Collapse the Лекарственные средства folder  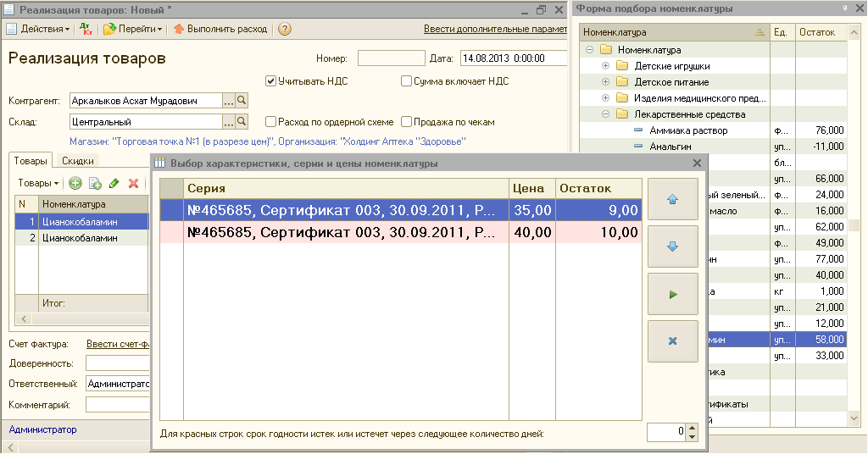(x=605, y=114)
